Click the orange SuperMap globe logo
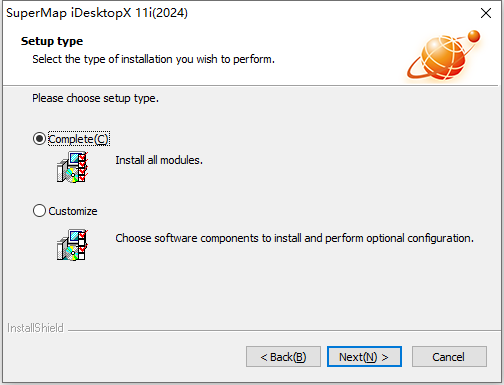 pyautogui.click(x=439, y=58)
